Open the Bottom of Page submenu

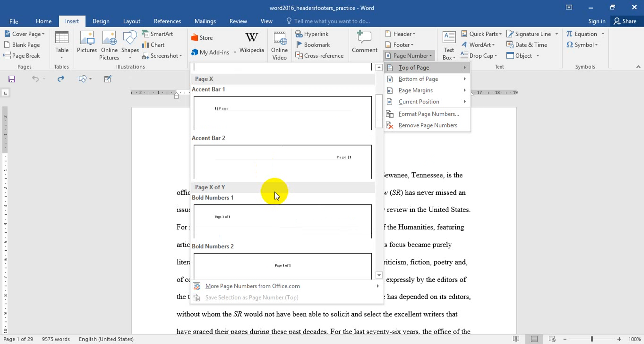(427, 79)
